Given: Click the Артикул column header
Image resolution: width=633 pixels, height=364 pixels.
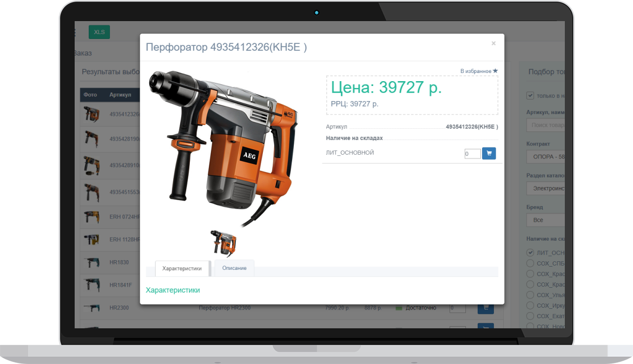Looking at the screenshot, I should pos(120,95).
